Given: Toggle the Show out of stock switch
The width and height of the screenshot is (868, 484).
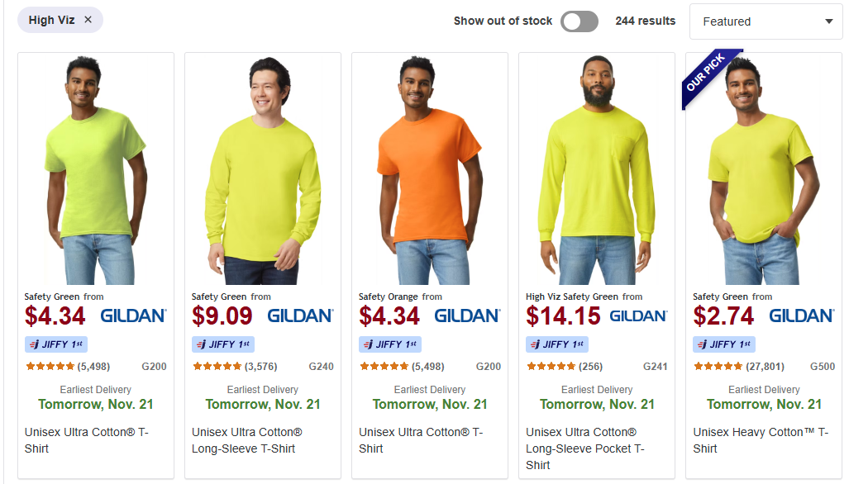Looking at the screenshot, I should click(x=579, y=21).
